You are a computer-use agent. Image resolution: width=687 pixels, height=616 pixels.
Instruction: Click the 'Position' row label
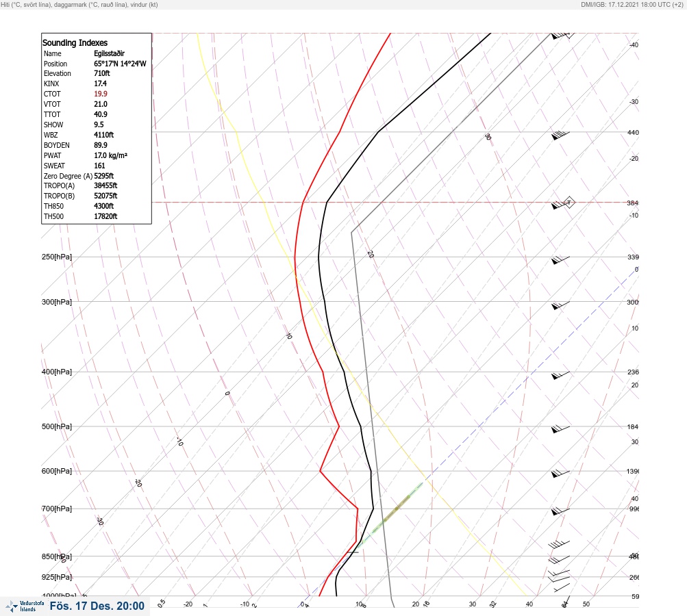pyautogui.click(x=55, y=64)
